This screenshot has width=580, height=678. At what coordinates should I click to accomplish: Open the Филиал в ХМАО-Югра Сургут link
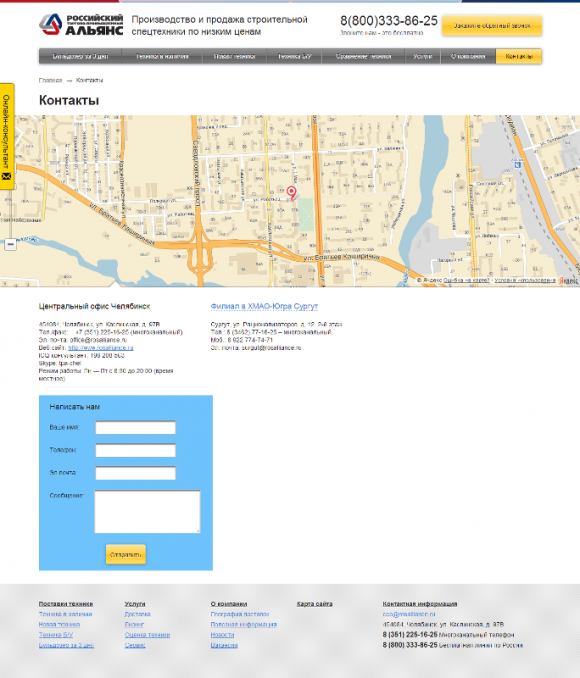(264, 306)
